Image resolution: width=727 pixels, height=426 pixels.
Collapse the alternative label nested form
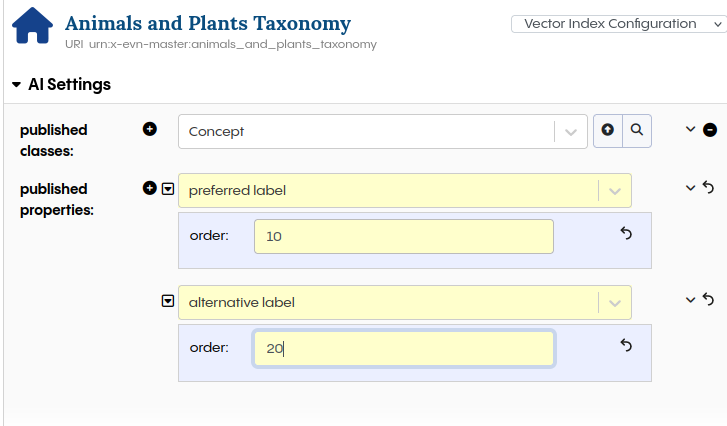[x=168, y=300]
